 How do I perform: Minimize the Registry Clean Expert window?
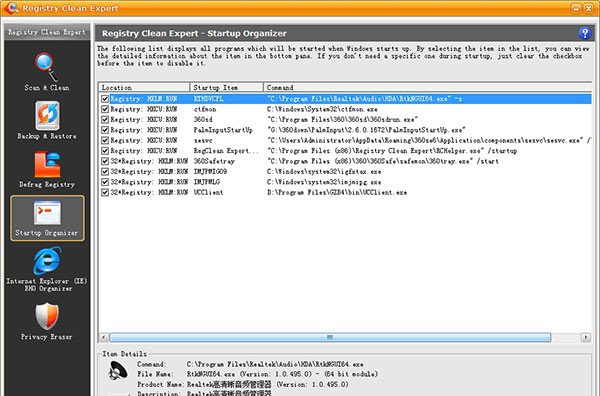coord(576,8)
